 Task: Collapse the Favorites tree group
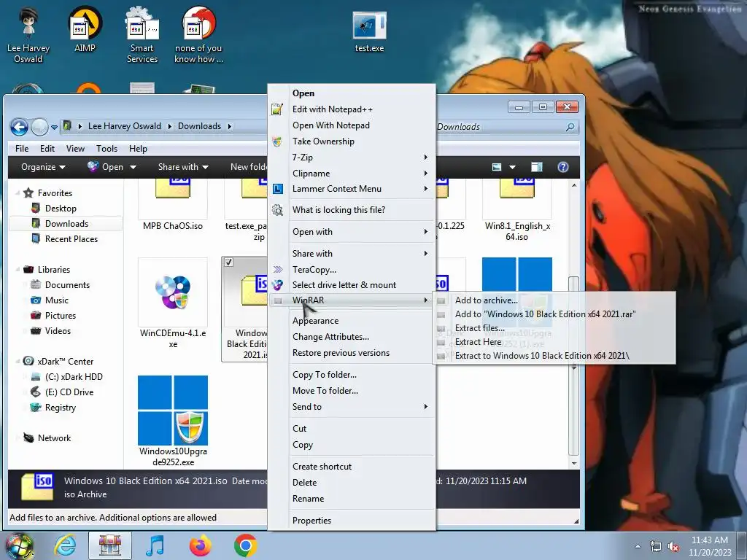click(x=18, y=192)
